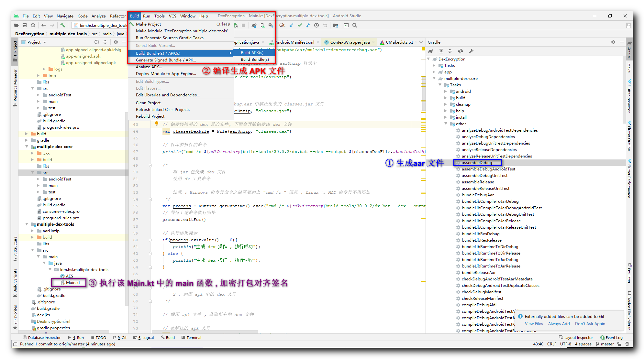
Task: Click View Files link in notification
Action: pyautogui.click(x=534, y=324)
